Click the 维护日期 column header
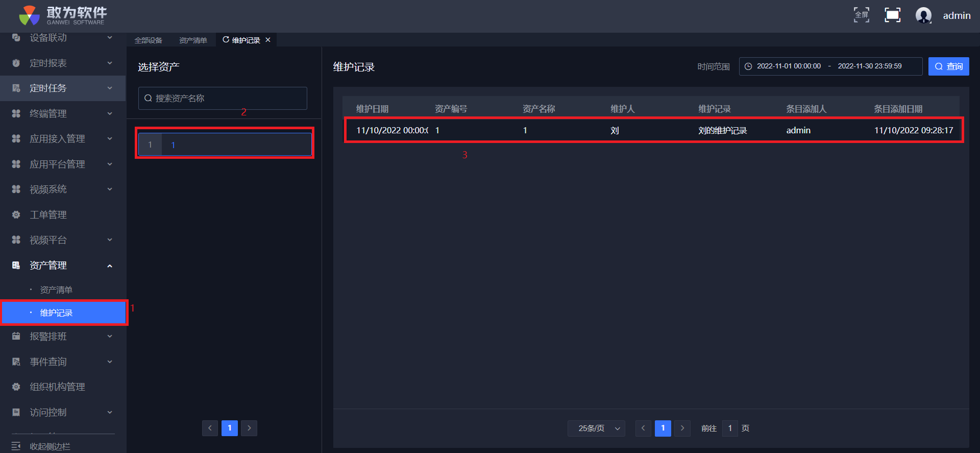This screenshot has height=453, width=980. pyautogui.click(x=373, y=109)
